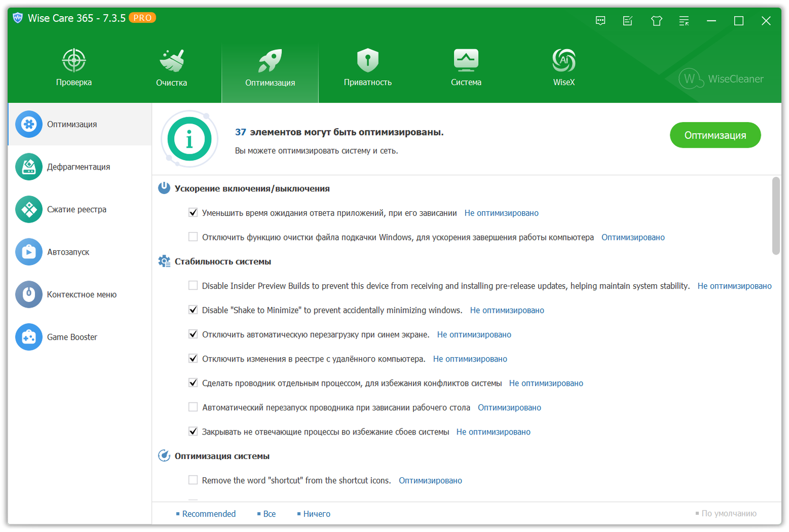This screenshot has width=789, height=532.
Task: Open the Game Booster sidebar icon
Action: click(29, 337)
